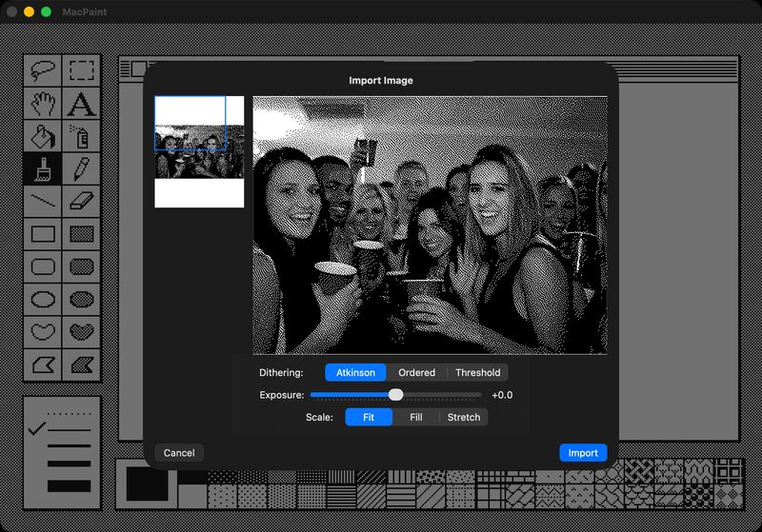Select the rectangular Marquee selection tool

(x=82, y=70)
